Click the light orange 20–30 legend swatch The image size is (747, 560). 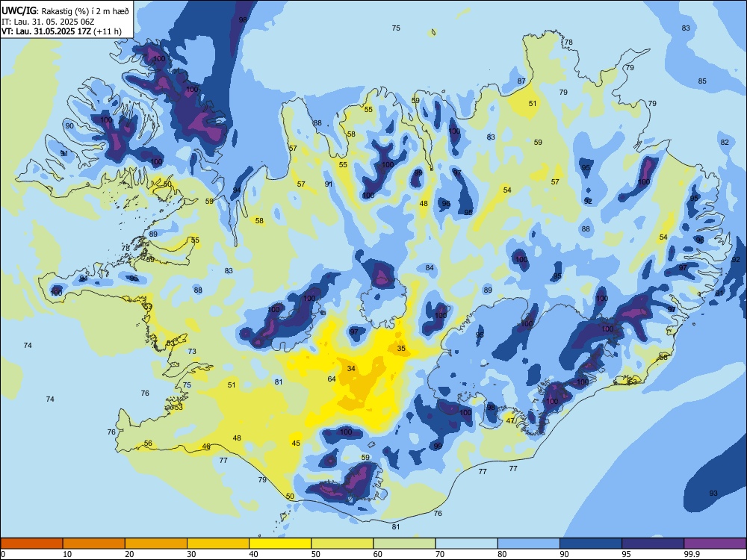[156, 544]
